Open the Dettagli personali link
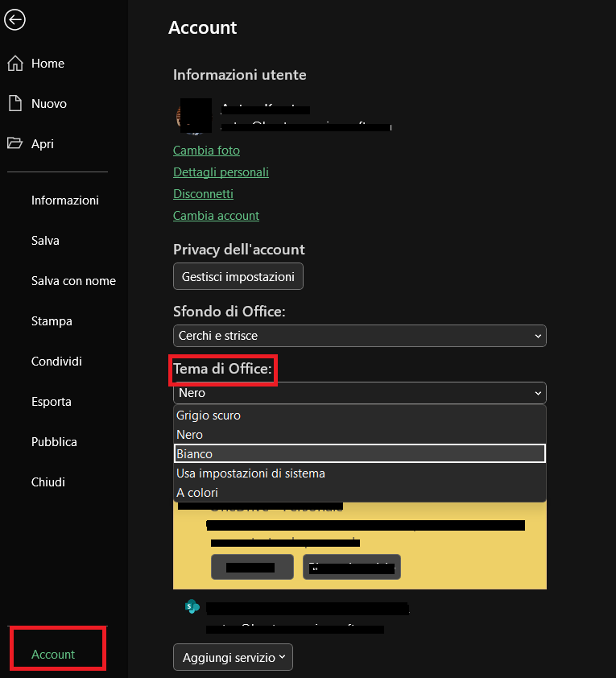This screenshot has width=616, height=678. (221, 172)
